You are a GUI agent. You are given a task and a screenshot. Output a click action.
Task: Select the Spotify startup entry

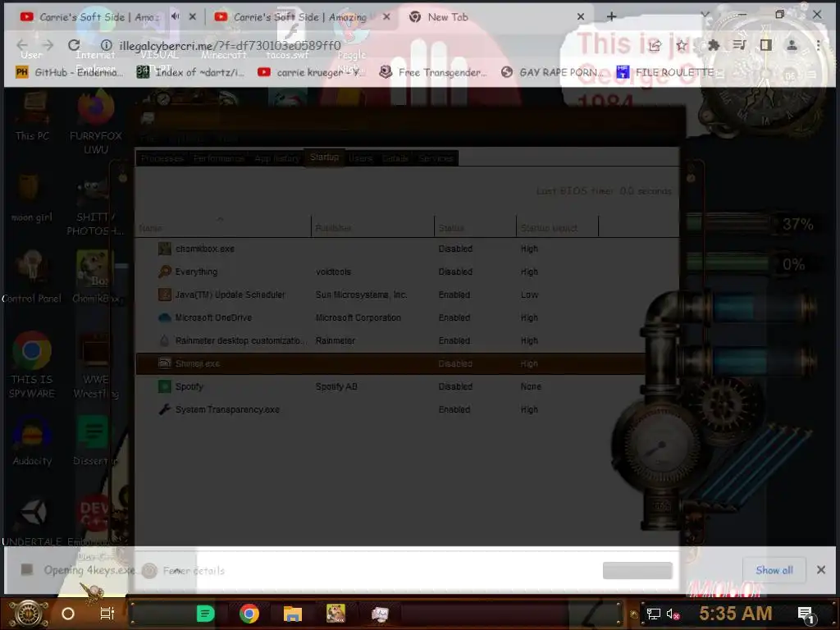click(x=391, y=386)
